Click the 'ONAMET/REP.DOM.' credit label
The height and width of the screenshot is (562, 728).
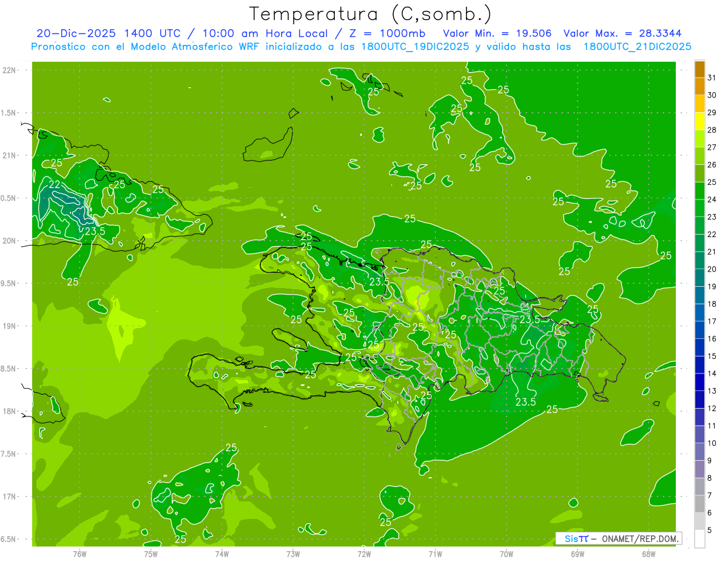coord(640,538)
